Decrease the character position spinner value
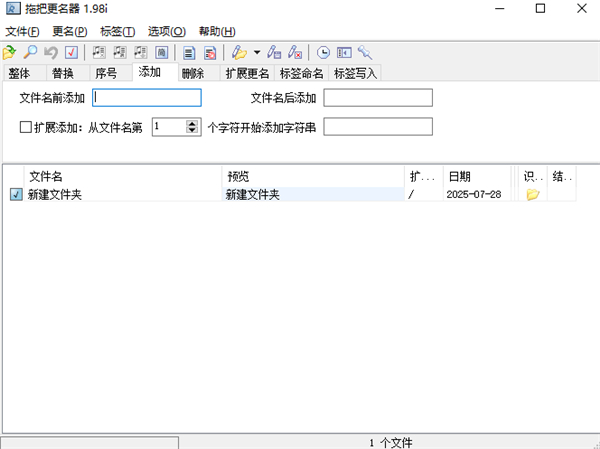The height and width of the screenshot is (449, 600). point(192,130)
